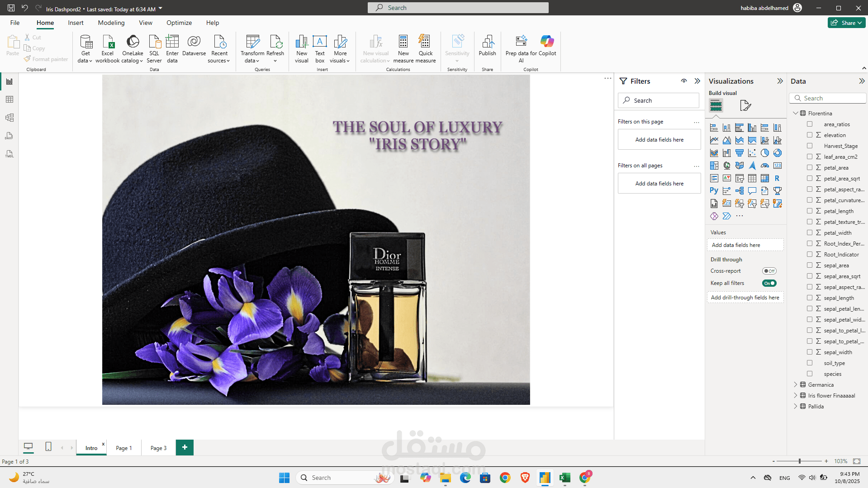Switch to the Optimize ribbon tab
The height and width of the screenshot is (488, 868).
point(179,23)
